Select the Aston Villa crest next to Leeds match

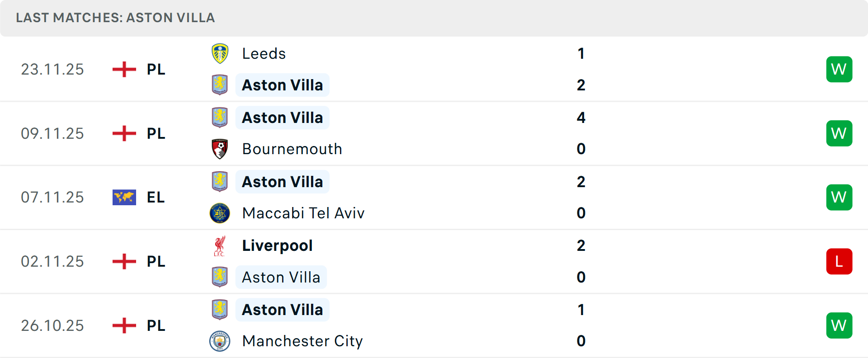220,85
